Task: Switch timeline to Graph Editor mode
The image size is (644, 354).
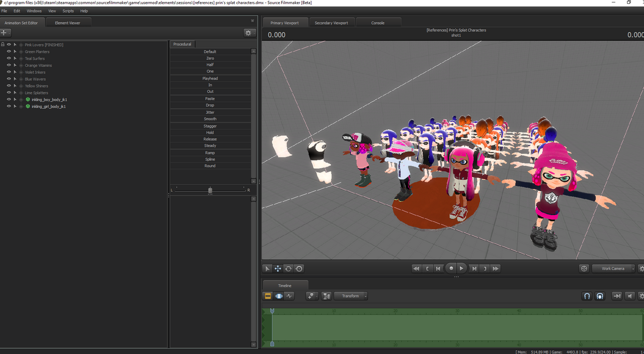Action: pyautogui.click(x=289, y=296)
